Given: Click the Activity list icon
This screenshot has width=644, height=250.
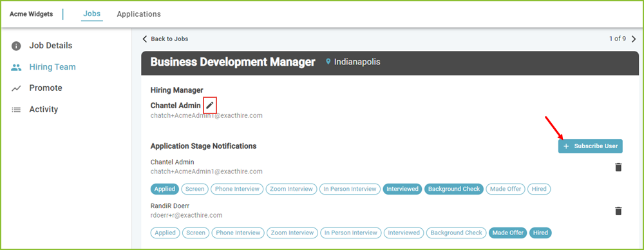Looking at the screenshot, I should point(16,110).
